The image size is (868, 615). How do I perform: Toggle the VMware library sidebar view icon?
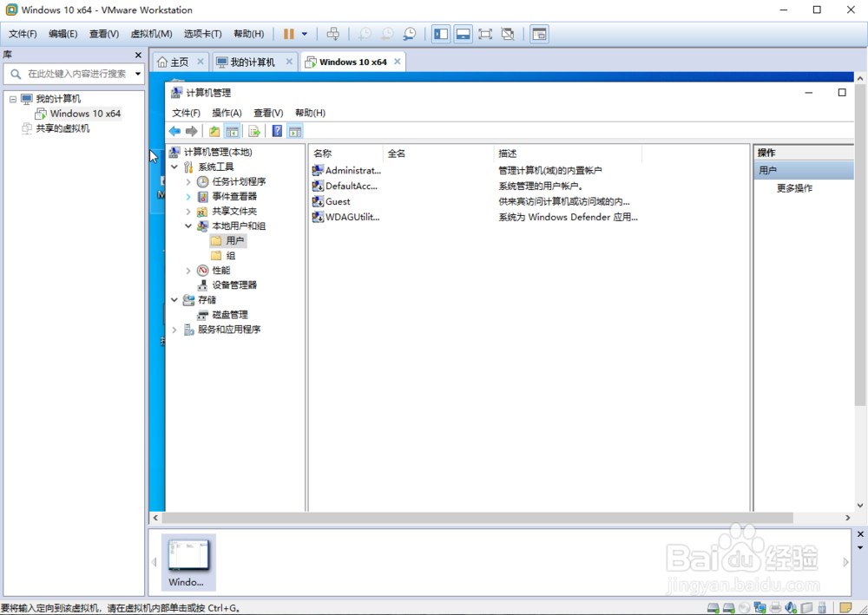[441, 35]
